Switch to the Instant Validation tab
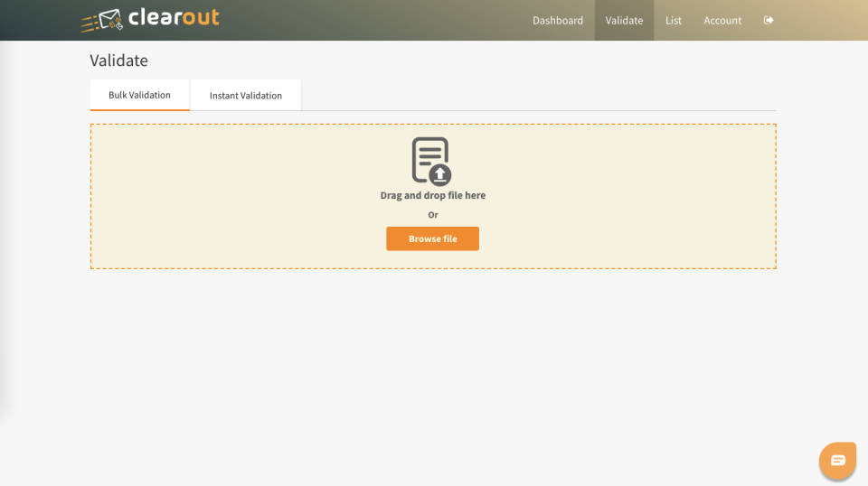Viewport: 868px width, 486px height. [246, 96]
